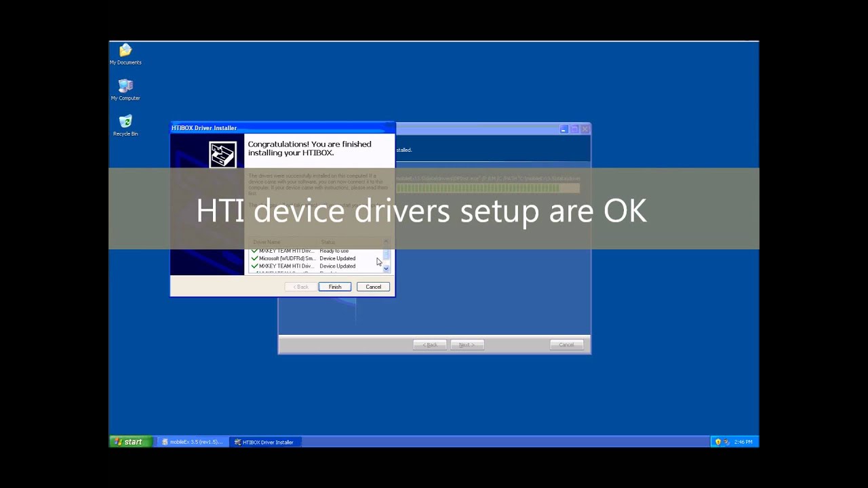Close the background setup window

(x=585, y=129)
